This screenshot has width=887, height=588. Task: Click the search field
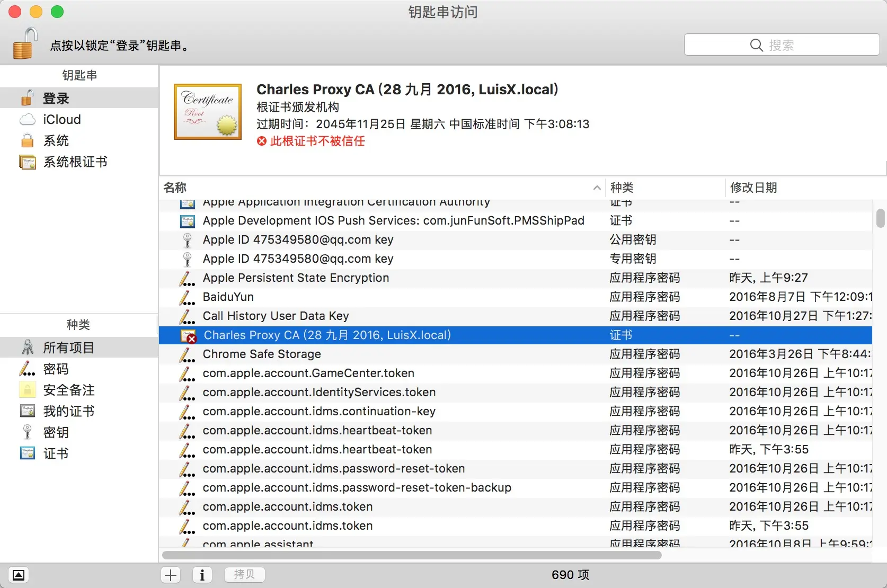pyautogui.click(x=782, y=45)
